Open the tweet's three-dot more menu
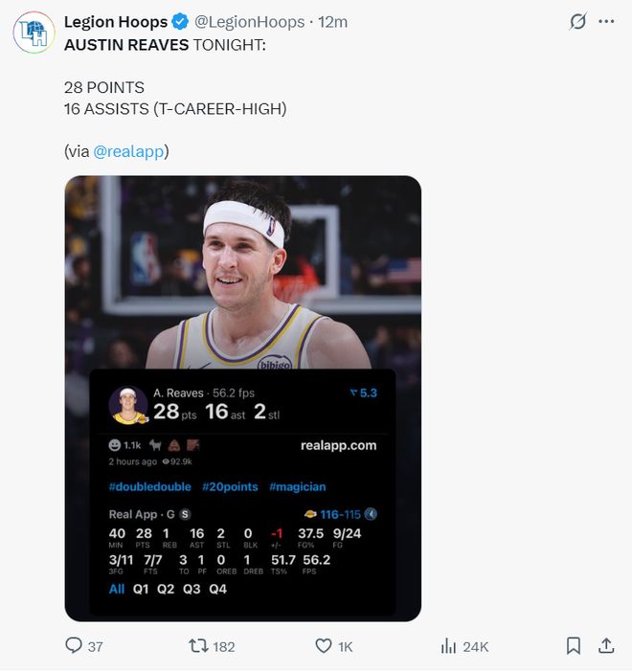This screenshot has width=632, height=672. click(x=606, y=22)
